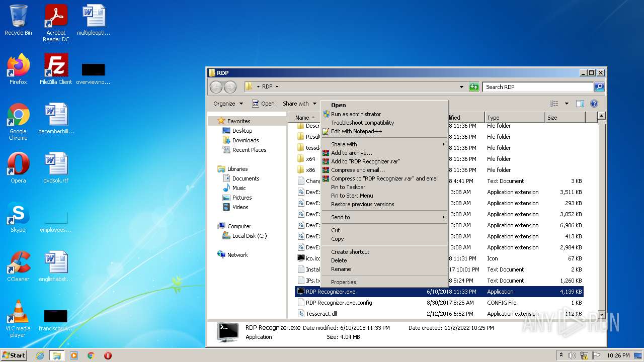Open address bar history dropdown arrow
The width and height of the screenshot is (644, 362).
click(461, 87)
